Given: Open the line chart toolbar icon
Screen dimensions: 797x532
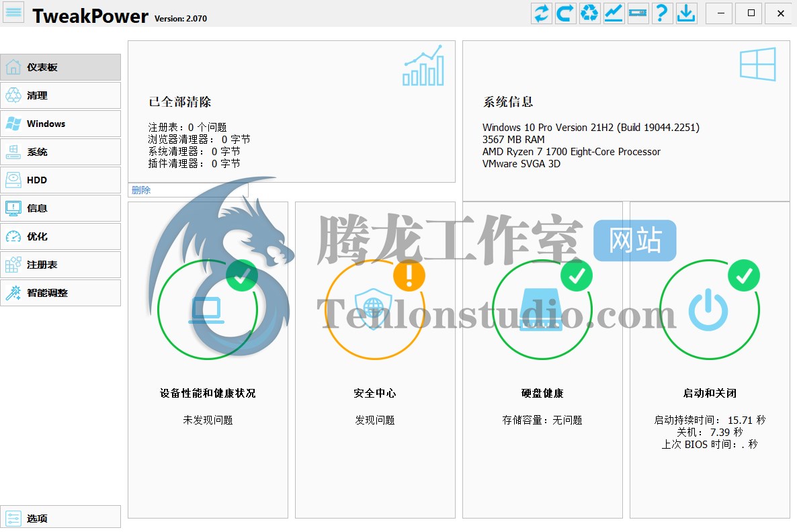Looking at the screenshot, I should pos(614,13).
